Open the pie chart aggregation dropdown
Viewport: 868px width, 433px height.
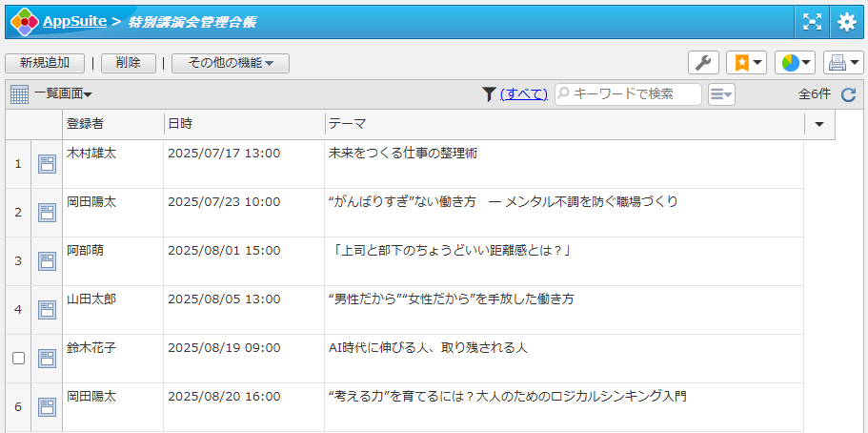coord(795,63)
